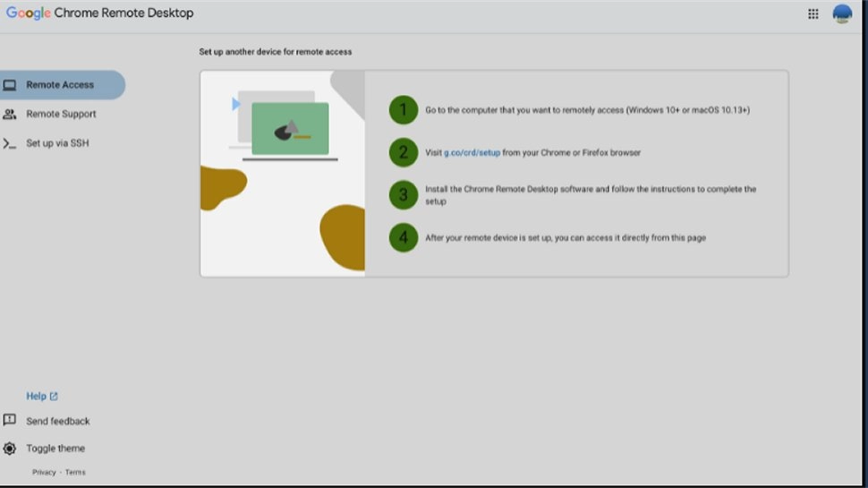Switch to Remote Support section

tap(63, 114)
